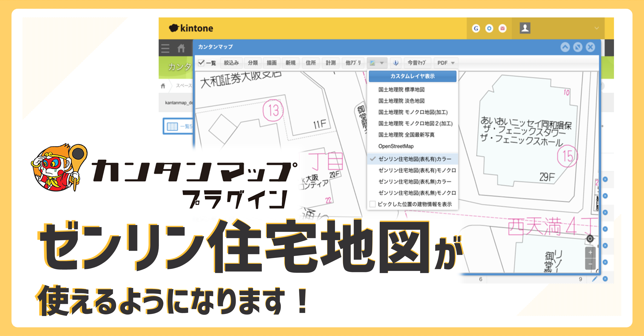
Task: Click the 大和証券大阪支店 map label
Action: (x=241, y=79)
